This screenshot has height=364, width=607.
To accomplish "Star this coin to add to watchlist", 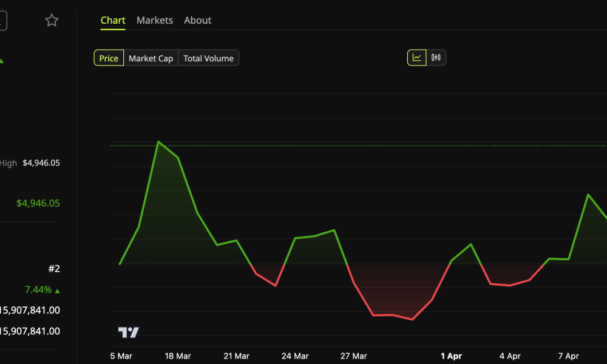I will tap(52, 20).
